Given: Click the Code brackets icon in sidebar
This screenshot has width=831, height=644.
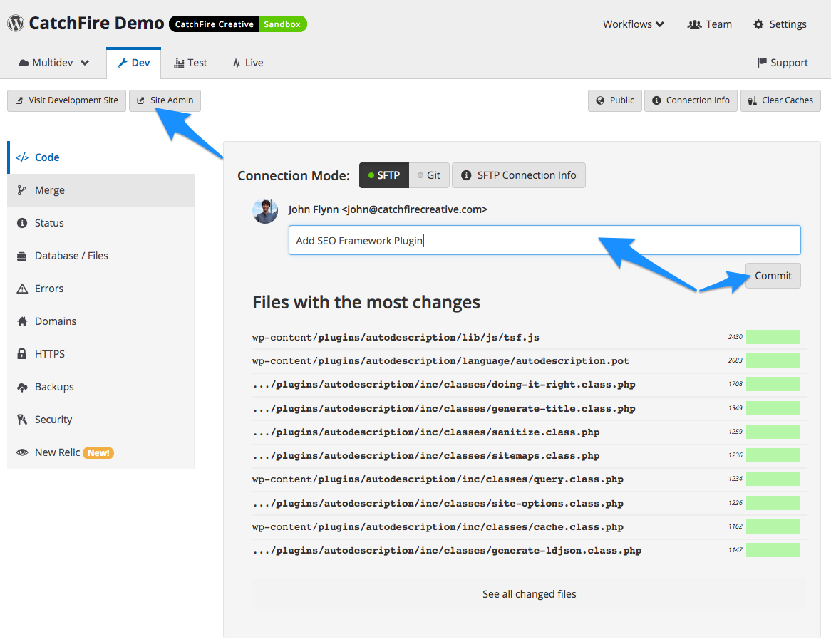Looking at the screenshot, I should [x=21, y=158].
